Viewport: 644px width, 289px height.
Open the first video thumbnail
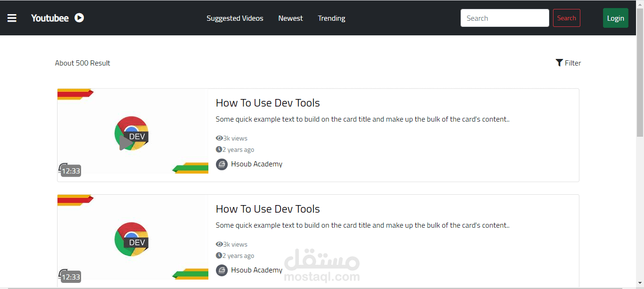click(x=133, y=131)
